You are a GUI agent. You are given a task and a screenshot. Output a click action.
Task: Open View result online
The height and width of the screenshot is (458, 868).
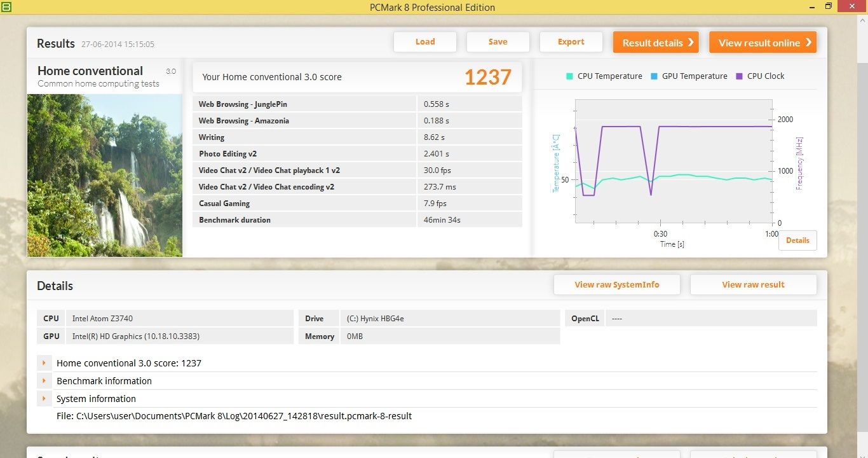click(763, 43)
